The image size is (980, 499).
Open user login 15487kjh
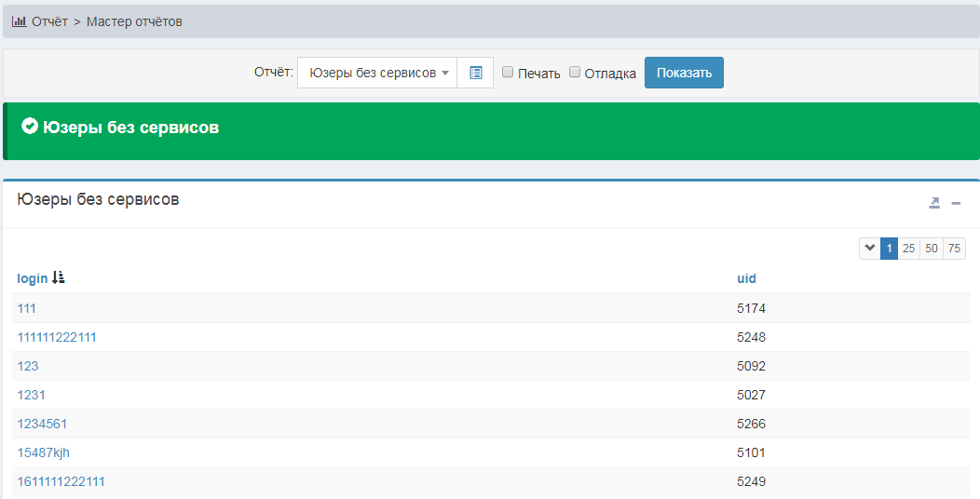[44, 452]
